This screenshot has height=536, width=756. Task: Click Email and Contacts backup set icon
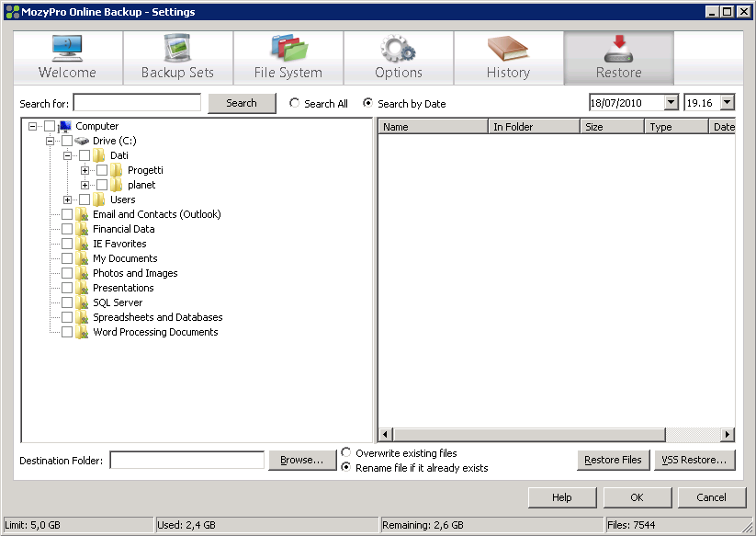click(82, 214)
